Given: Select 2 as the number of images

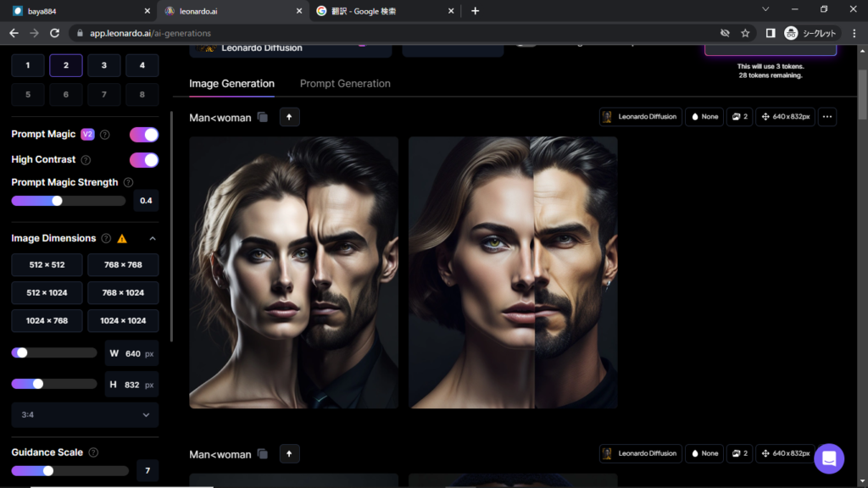Looking at the screenshot, I should point(65,65).
